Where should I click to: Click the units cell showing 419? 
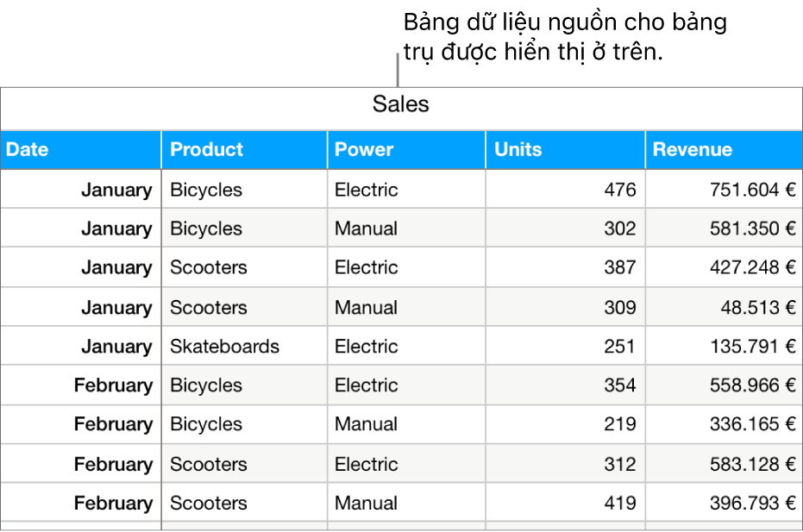[x=619, y=503]
